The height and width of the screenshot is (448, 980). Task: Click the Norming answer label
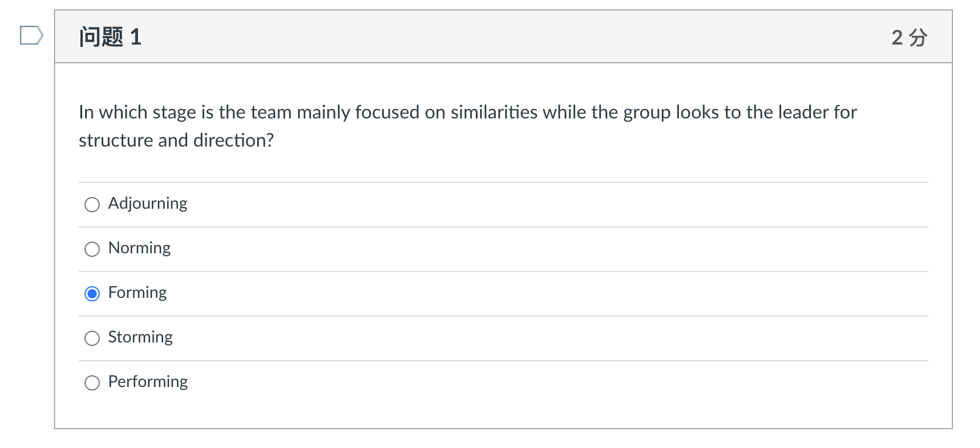coord(139,248)
